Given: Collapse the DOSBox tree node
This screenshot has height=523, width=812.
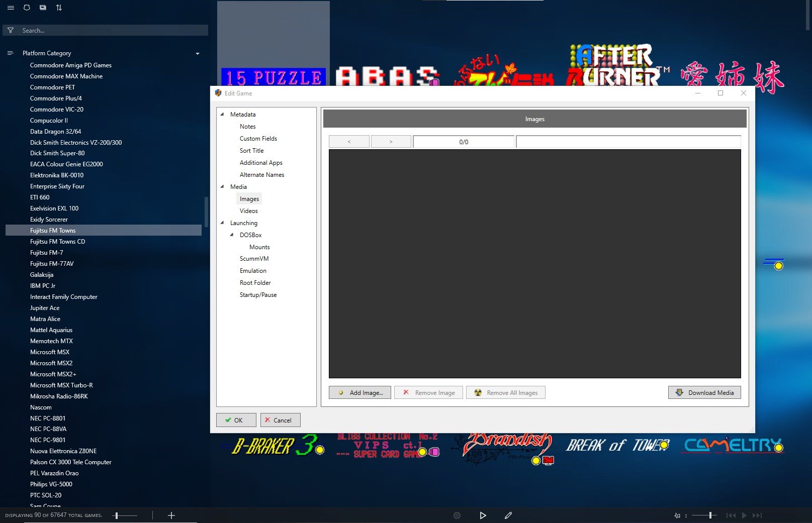Looking at the screenshot, I should point(232,235).
